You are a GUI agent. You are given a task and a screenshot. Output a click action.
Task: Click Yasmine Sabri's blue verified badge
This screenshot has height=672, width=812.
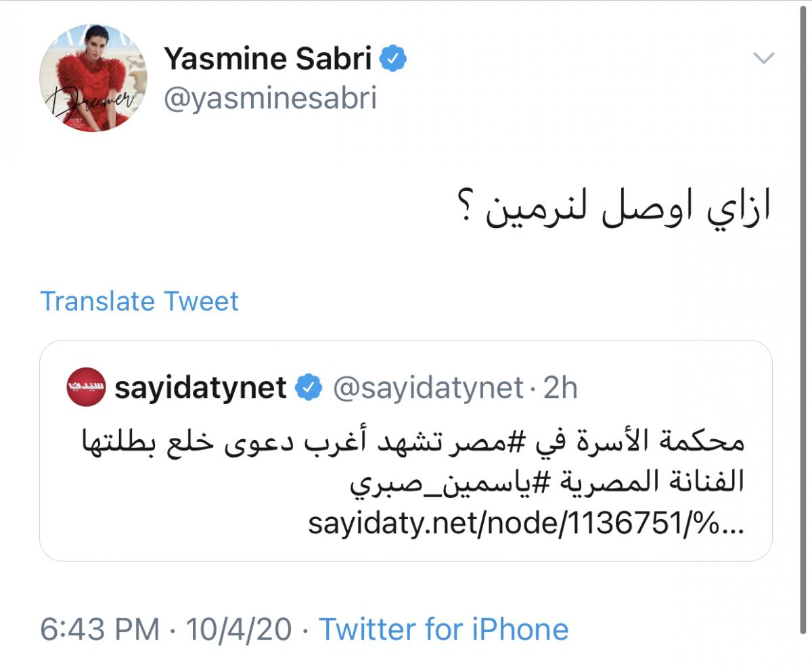392,58
